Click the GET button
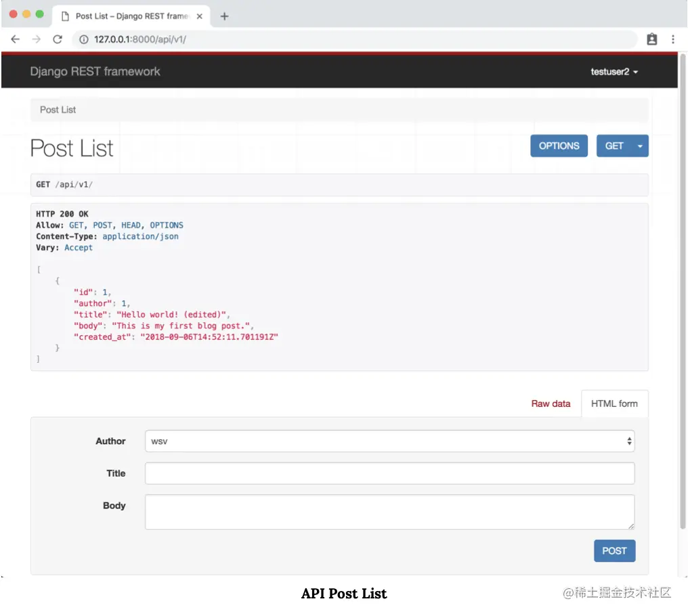 point(614,146)
